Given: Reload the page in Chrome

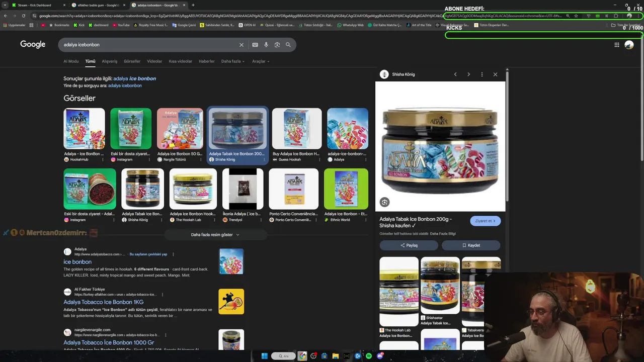Looking at the screenshot, I should (23, 16).
